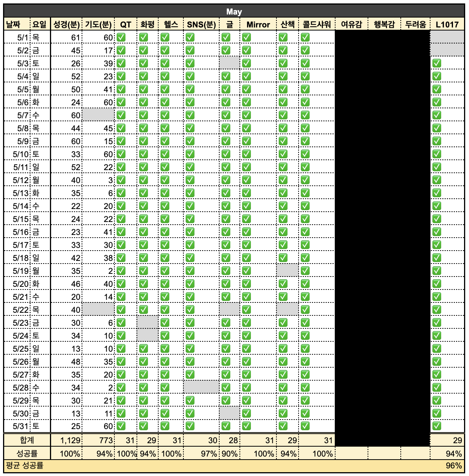Viewport: 469px width, 476px height.
Task: Toggle the 화평 checkbox in row 5/4
Action: click(143, 76)
